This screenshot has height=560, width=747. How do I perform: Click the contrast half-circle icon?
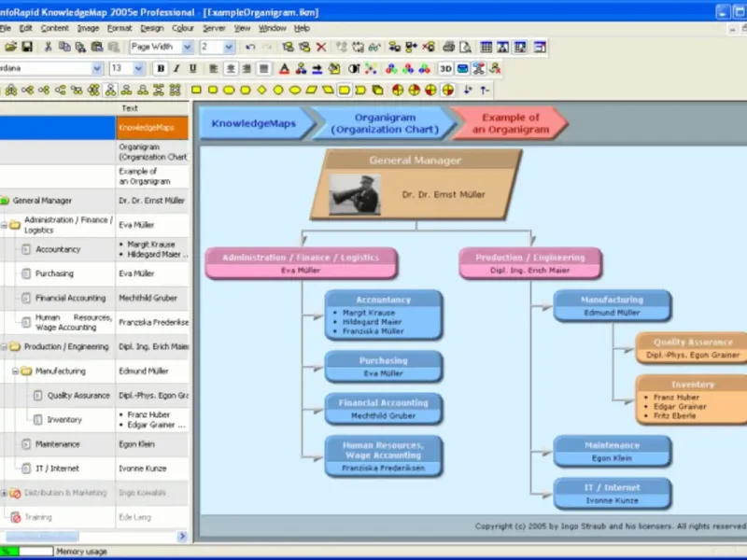click(354, 68)
